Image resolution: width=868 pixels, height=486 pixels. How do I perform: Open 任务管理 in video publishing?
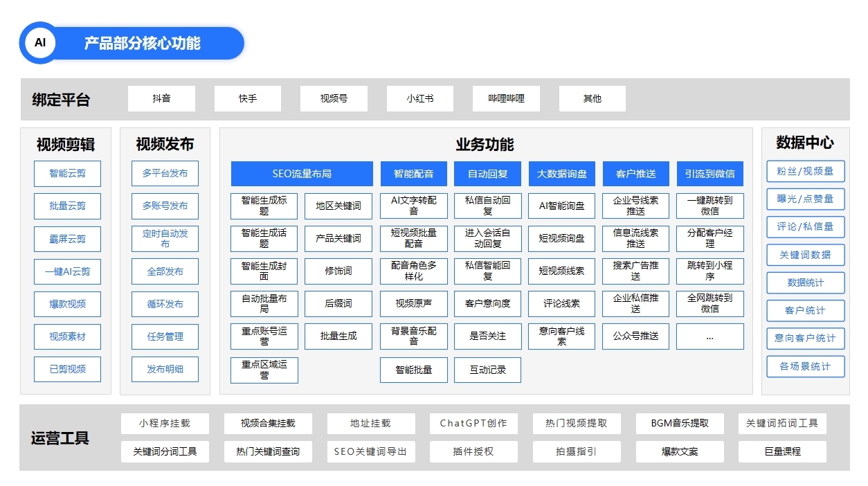click(x=165, y=336)
